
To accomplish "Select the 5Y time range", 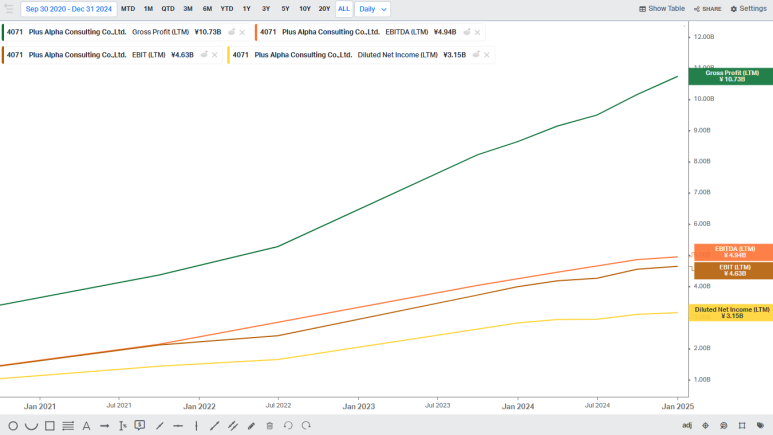I will pyautogui.click(x=285, y=9).
